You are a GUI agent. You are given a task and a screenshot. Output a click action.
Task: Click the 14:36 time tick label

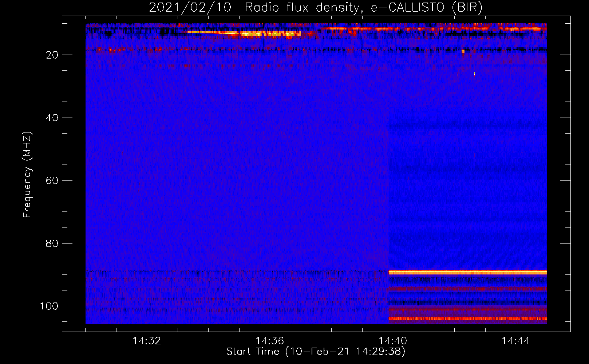coord(270,341)
